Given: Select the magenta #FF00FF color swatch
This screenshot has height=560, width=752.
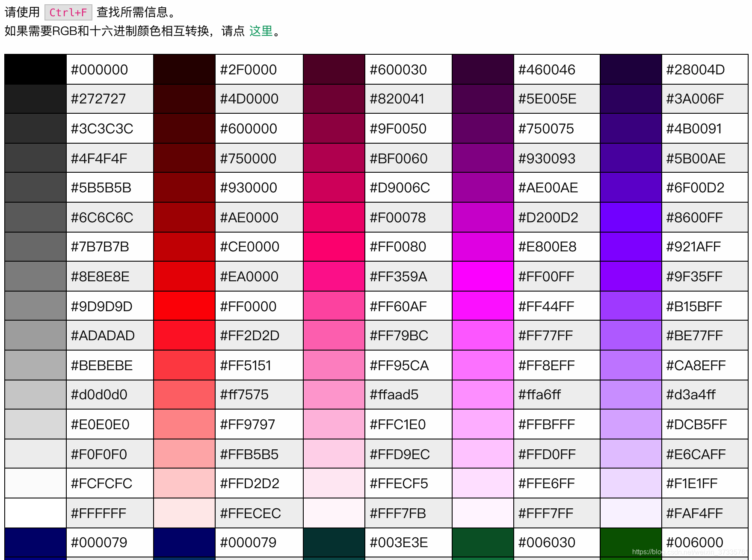Looking at the screenshot, I should point(483,276).
